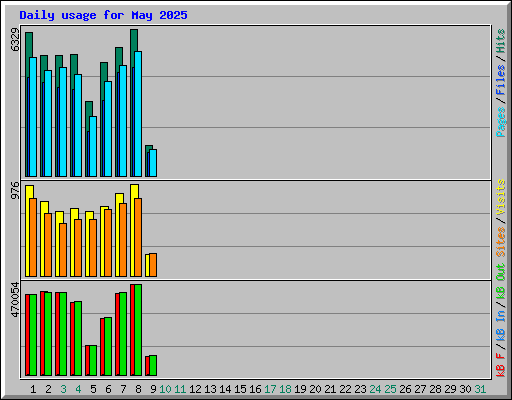Click the green kB Out bar for day 5

tap(93, 361)
